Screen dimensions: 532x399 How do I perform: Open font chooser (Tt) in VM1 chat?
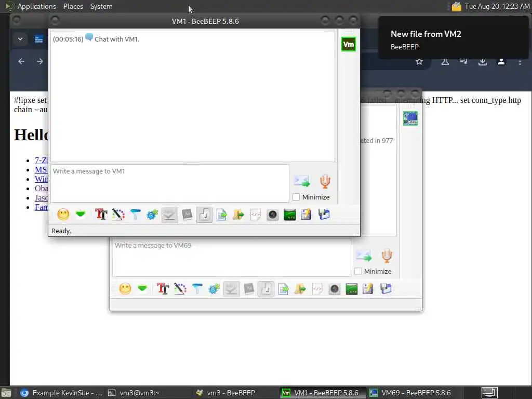point(101,215)
